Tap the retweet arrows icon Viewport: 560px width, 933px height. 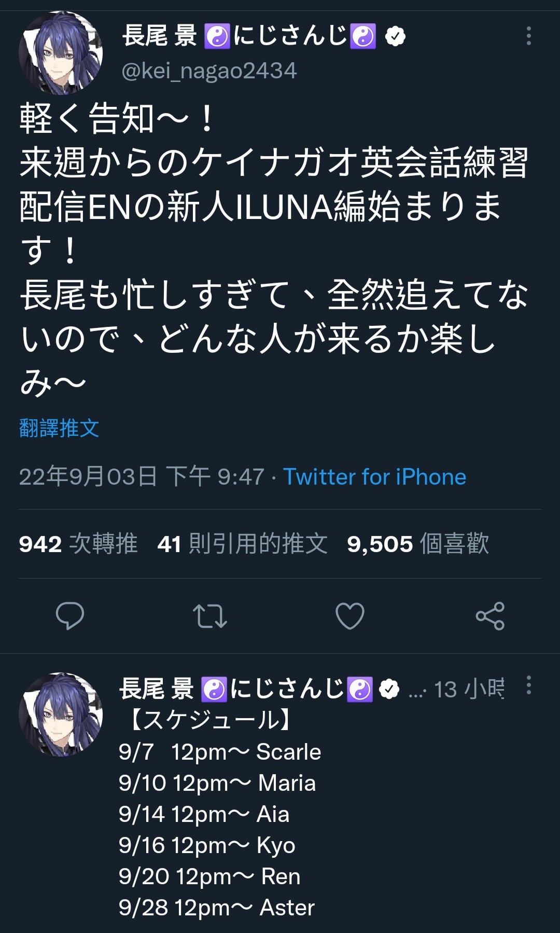click(209, 616)
